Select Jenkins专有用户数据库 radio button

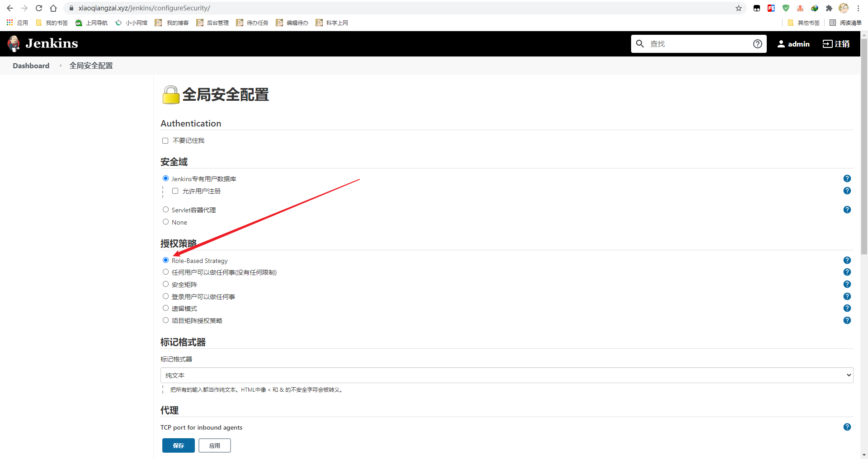click(165, 178)
